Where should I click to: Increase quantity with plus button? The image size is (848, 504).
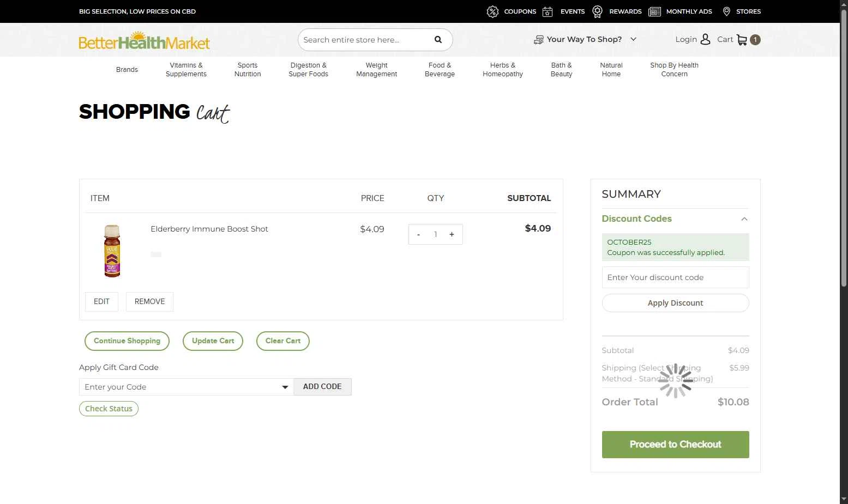[x=452, y=234]
